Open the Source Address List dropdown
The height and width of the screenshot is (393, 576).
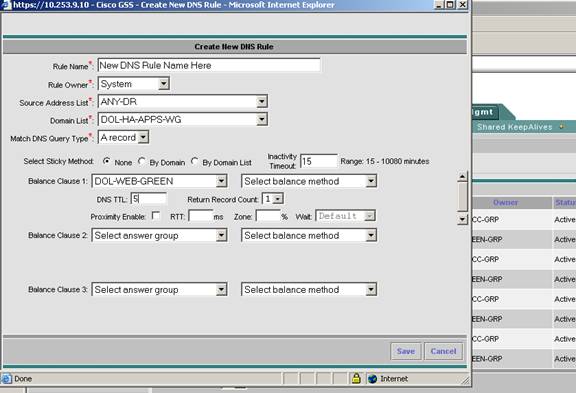pyautogui.click(x=183, y=101)
